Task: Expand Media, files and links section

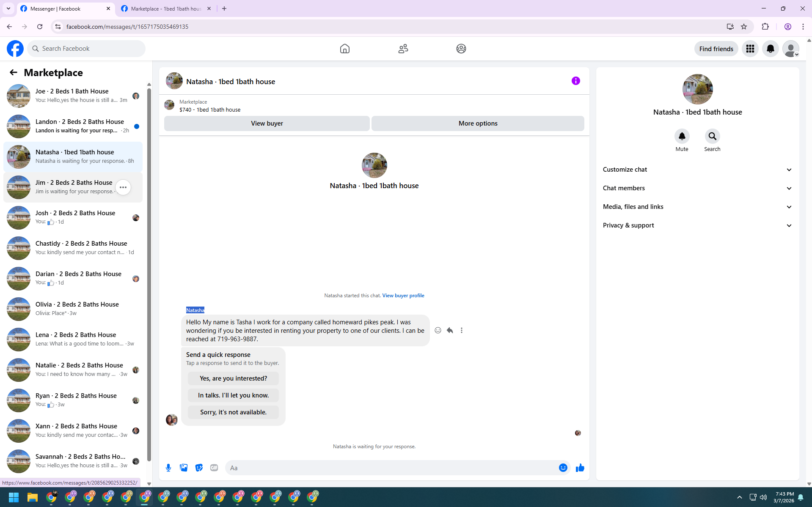Action: [697, 207]
